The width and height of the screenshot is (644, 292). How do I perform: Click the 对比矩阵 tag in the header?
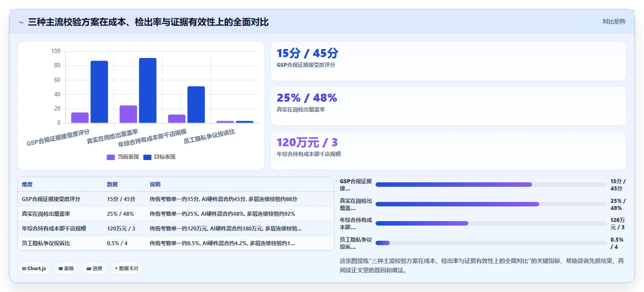[x=614, y=22]
